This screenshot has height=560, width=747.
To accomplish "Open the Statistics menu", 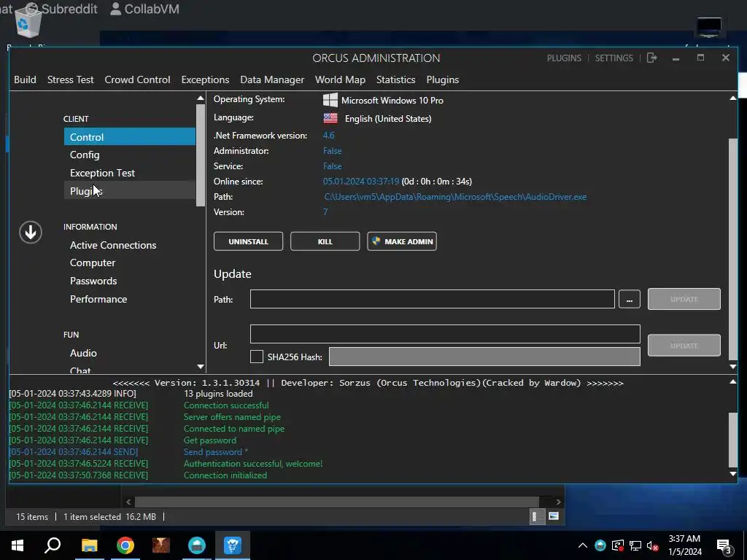I will pos(396,79).
